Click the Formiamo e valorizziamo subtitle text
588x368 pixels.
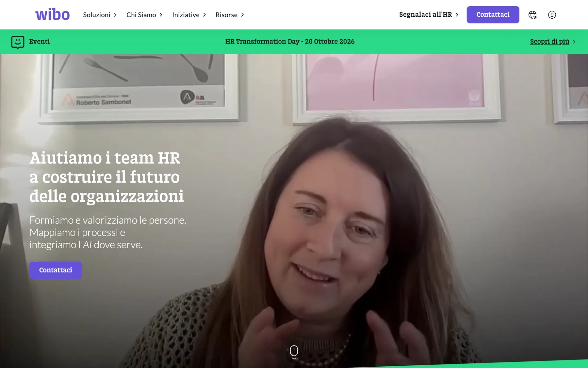pos(108,232)
